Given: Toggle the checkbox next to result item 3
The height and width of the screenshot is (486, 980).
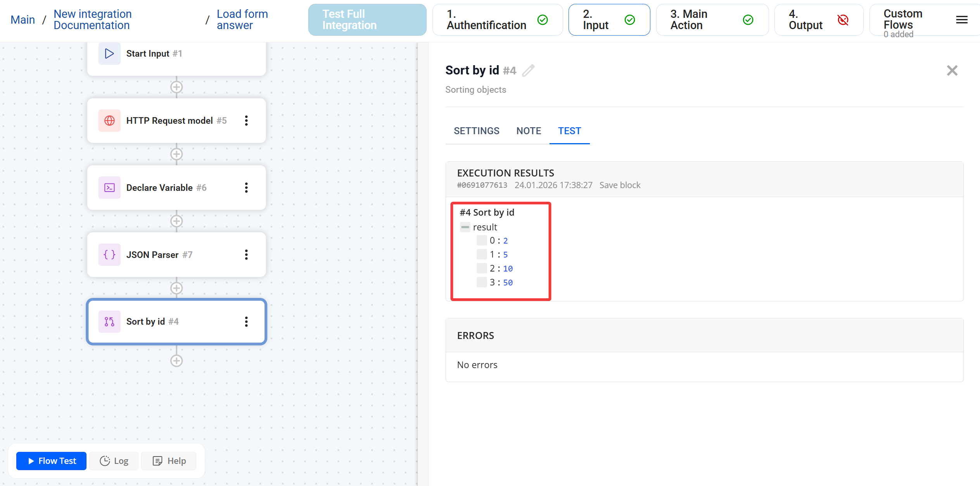Looking at the screenshot, I should pos(481,282).
